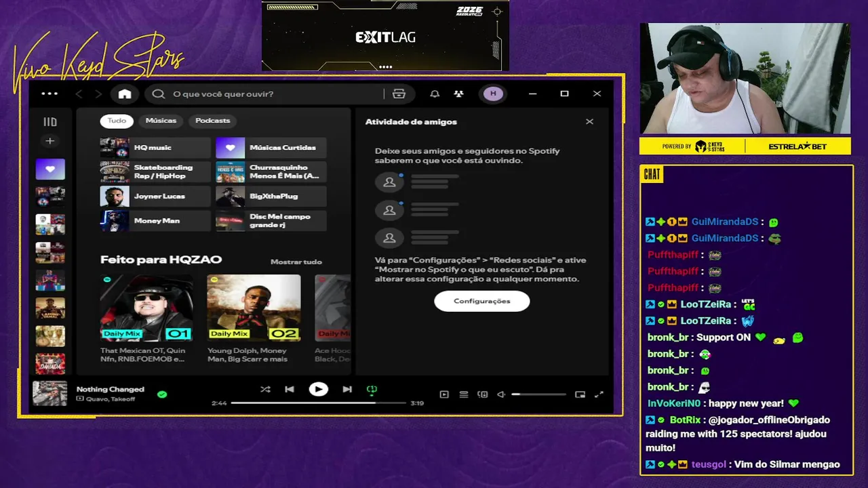
Task: Open Nothing Changed album art thumbnail
Action: [x=50, y=393]
